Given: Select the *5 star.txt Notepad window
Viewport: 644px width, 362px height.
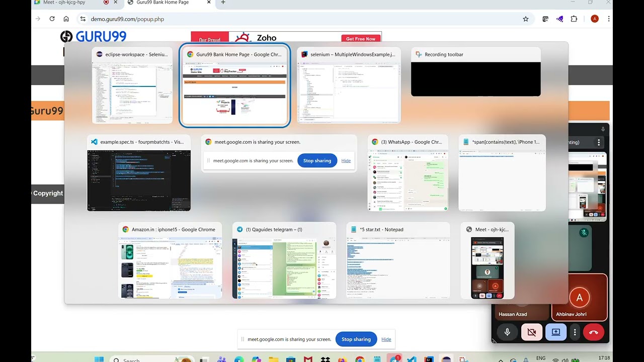Looking at the screenshot, I should coord(398,260).
